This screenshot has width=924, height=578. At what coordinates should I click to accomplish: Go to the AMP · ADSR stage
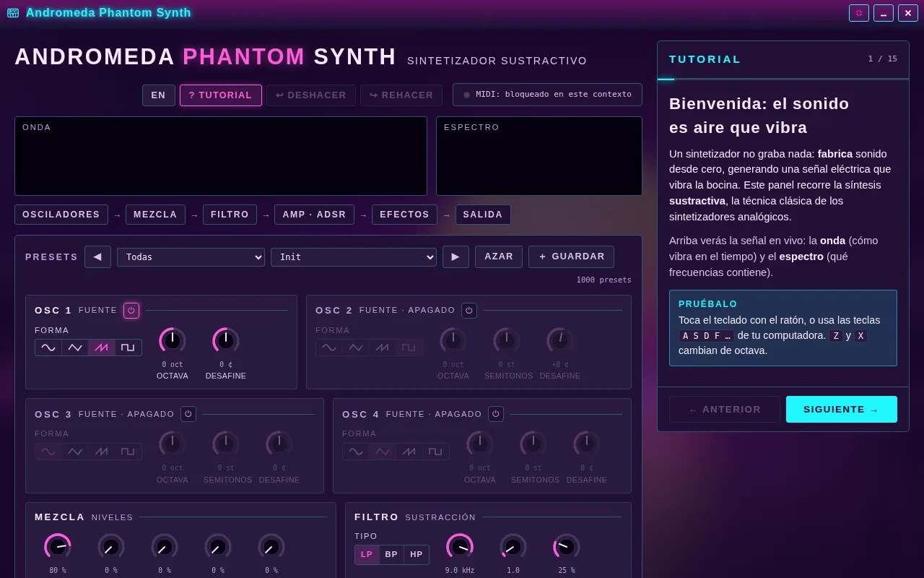[314, 215]
